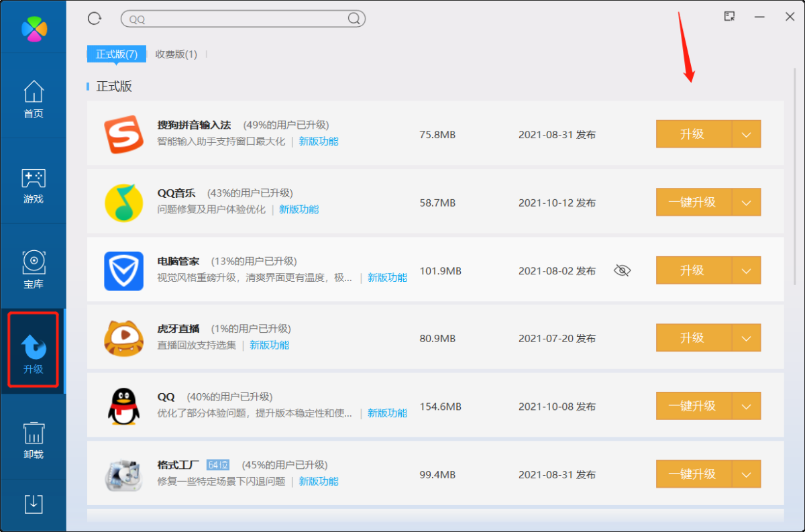Screen dimensions: 805x532
Task: Click the 电脑管家 shield icon
Action: 123,270
